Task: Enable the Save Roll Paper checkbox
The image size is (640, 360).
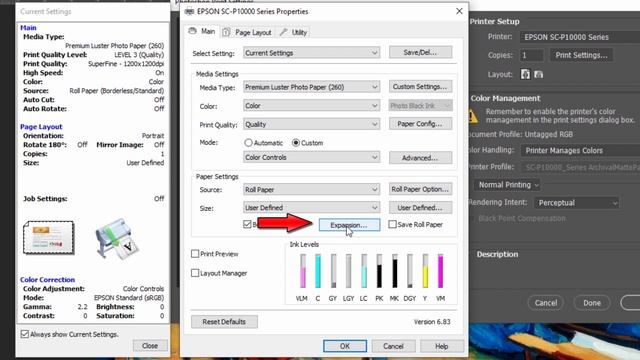Action: click(392, 224)
